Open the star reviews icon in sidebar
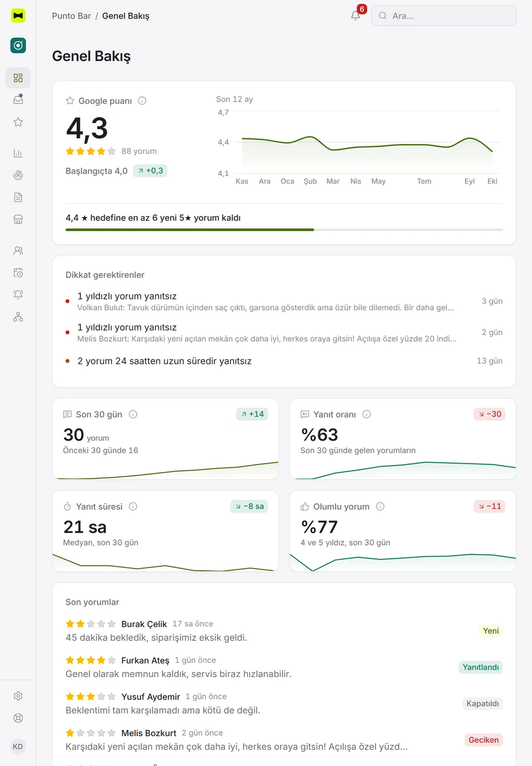The width and height of the screenshot is (532, 766). 18,122
